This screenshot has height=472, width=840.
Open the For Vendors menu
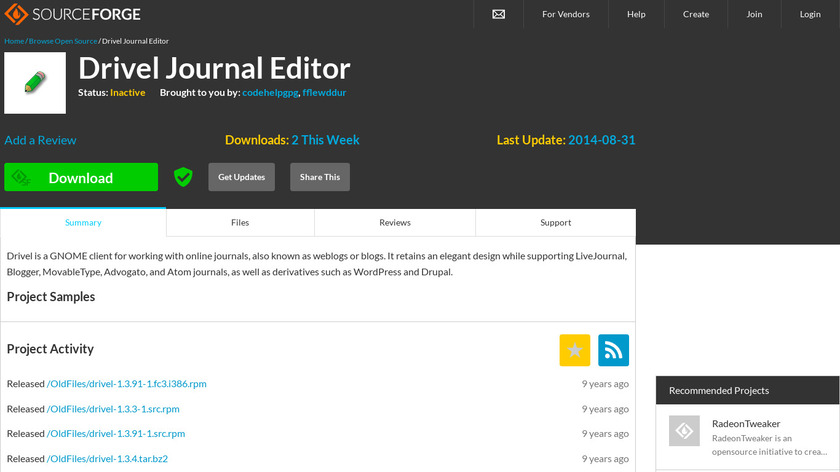[566, 14]
